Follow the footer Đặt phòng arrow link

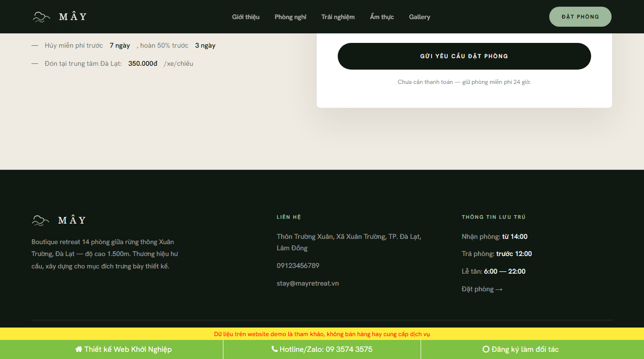(x=482, y=289)
